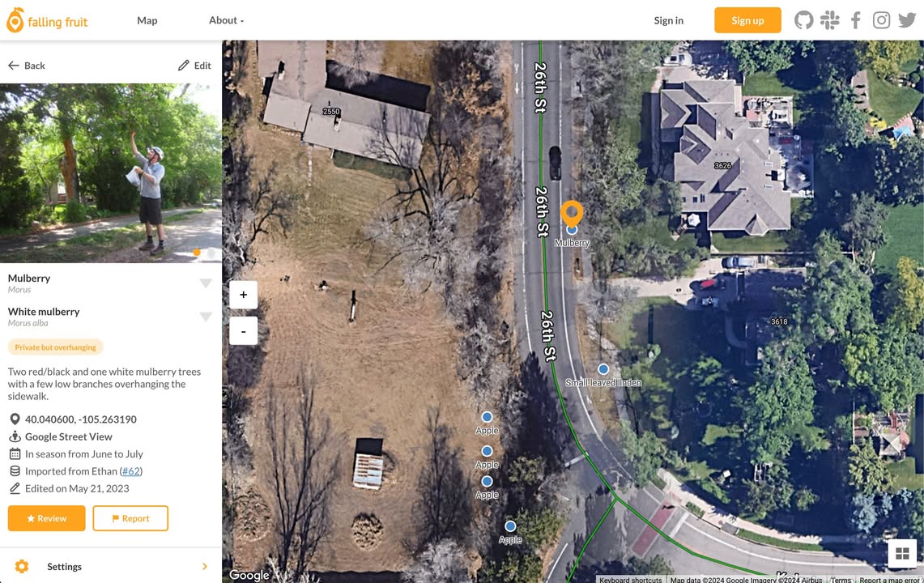Open the Facebook icon link
Viewport: 924px width, 583px height.
click(856, 20)
